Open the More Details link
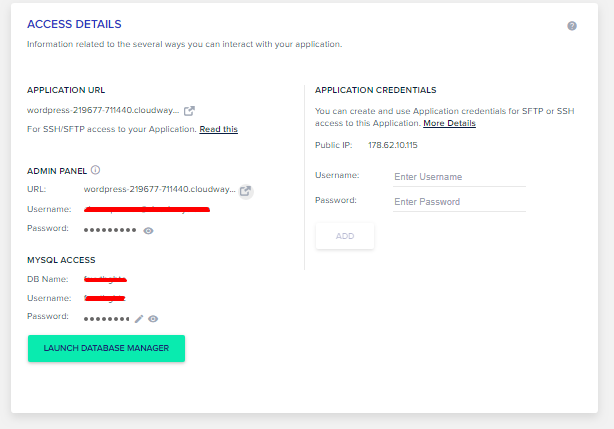The height and width of the screenshot is (429, 614). pos(449,123)
